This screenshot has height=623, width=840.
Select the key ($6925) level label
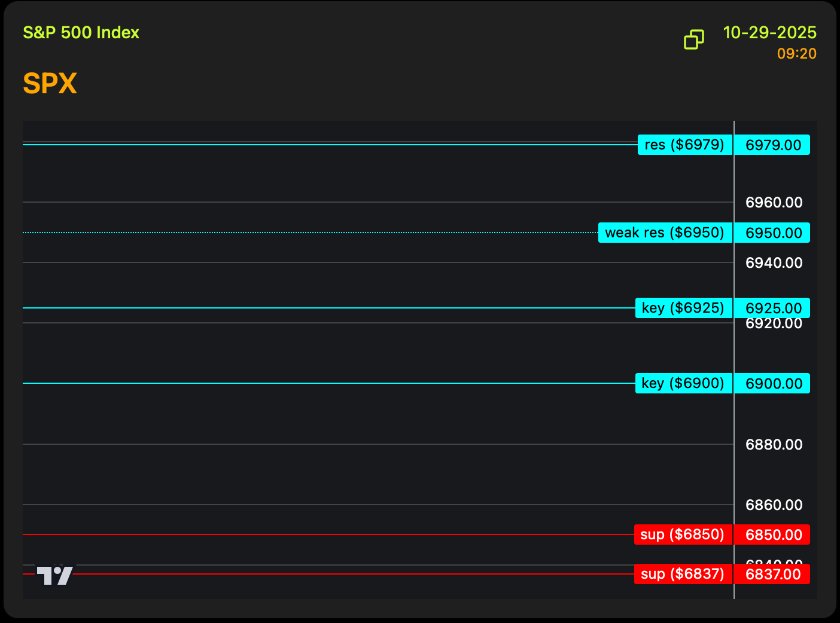(683, 308)
